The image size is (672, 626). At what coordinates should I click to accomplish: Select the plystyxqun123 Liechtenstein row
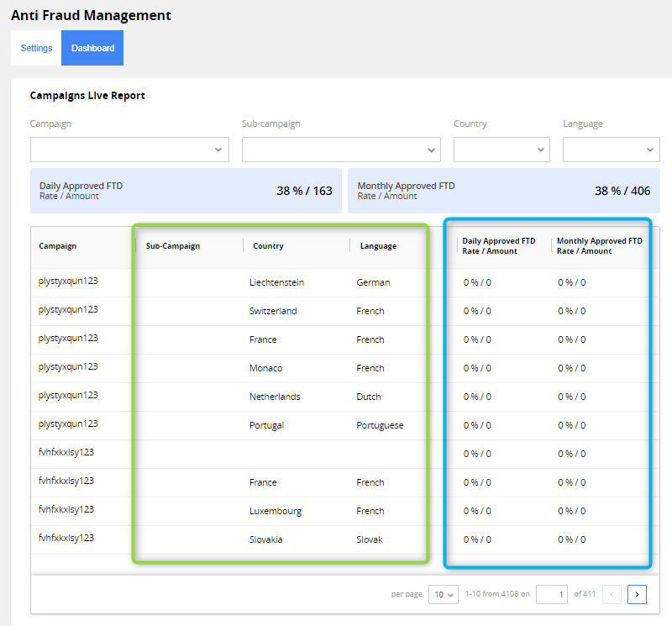[x=252, y=282]
